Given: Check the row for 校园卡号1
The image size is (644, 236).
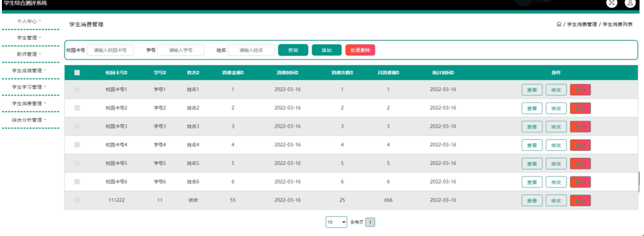Looking at the screenshot, I should [x=77, y=89].
